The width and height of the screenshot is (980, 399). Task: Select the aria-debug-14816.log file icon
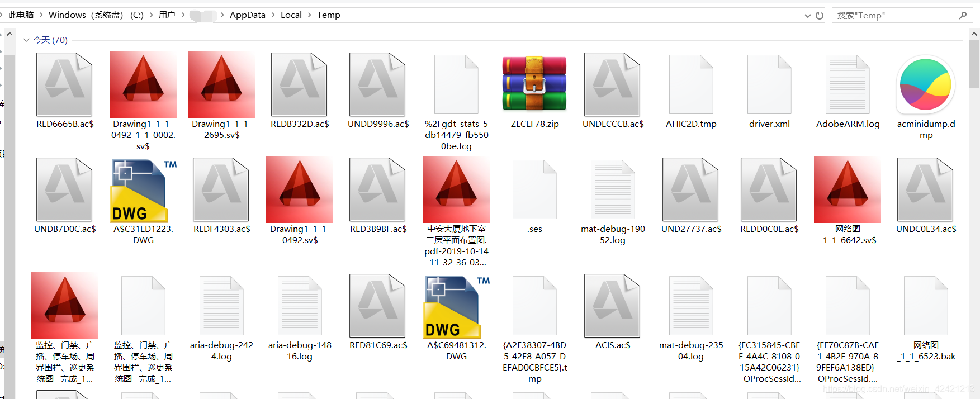pyautogui.click(x=300, y=306)
